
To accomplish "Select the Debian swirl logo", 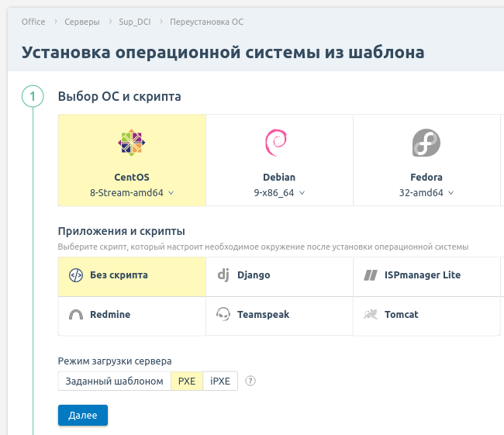I will [x=276, y=143].
